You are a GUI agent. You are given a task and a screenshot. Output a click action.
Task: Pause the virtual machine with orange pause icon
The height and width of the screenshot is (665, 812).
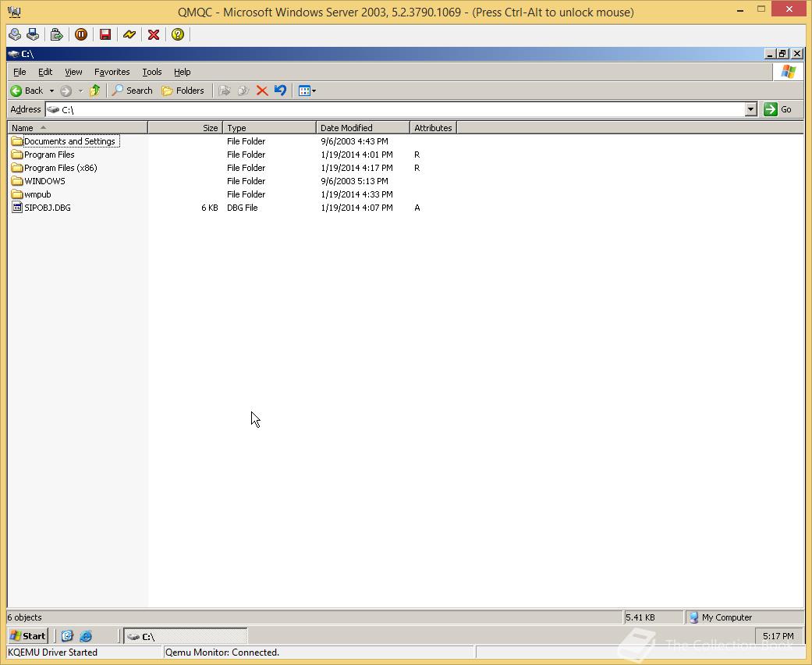[81, 34]
